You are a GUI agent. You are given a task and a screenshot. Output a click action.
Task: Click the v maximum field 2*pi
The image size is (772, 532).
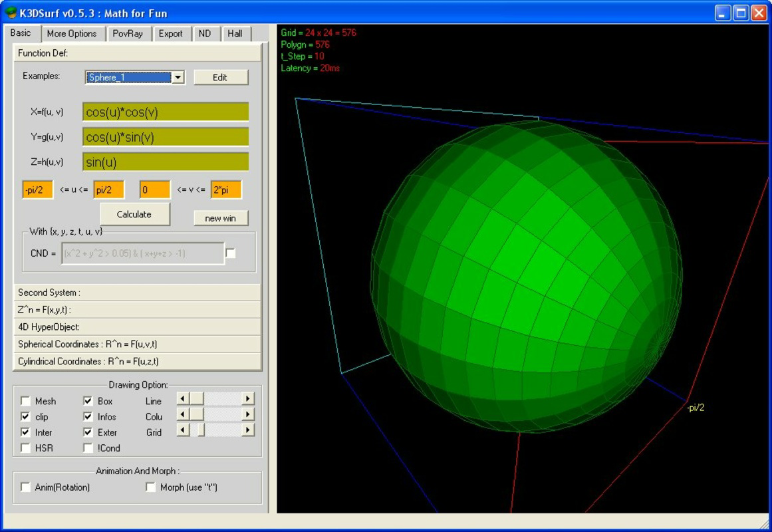(226, 190)
